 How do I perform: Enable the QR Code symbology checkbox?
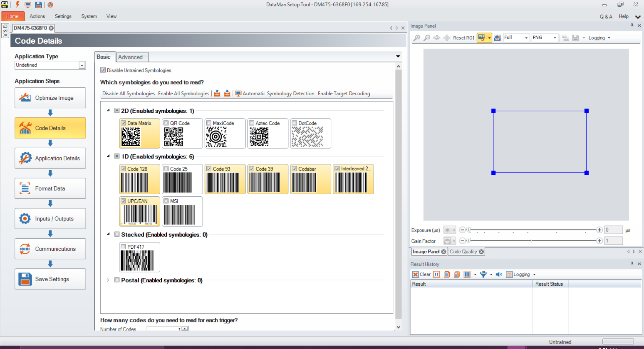click(166, 123)
